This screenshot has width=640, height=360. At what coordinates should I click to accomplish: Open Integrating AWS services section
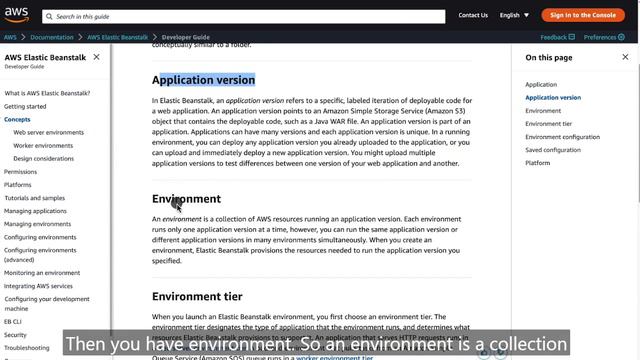pyautogui.click(x=38, y=286)
